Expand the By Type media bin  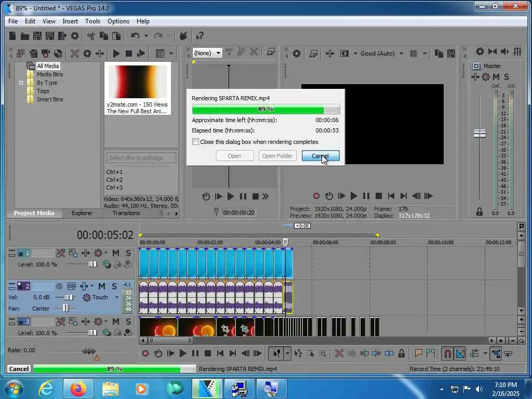21,83
